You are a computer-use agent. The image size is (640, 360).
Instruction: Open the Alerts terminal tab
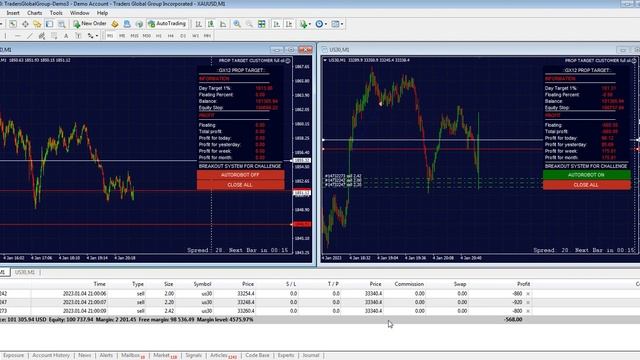pyautogui.click(x=106, y=356)
